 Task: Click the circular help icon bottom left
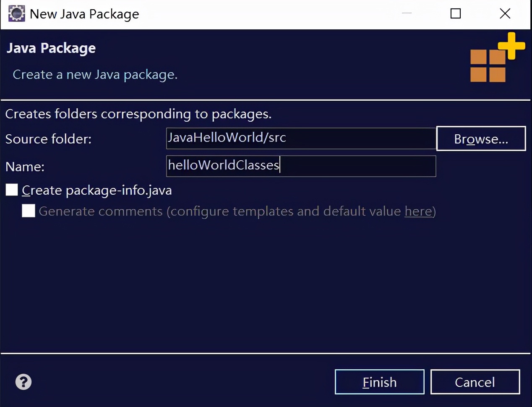coord(23,382)
